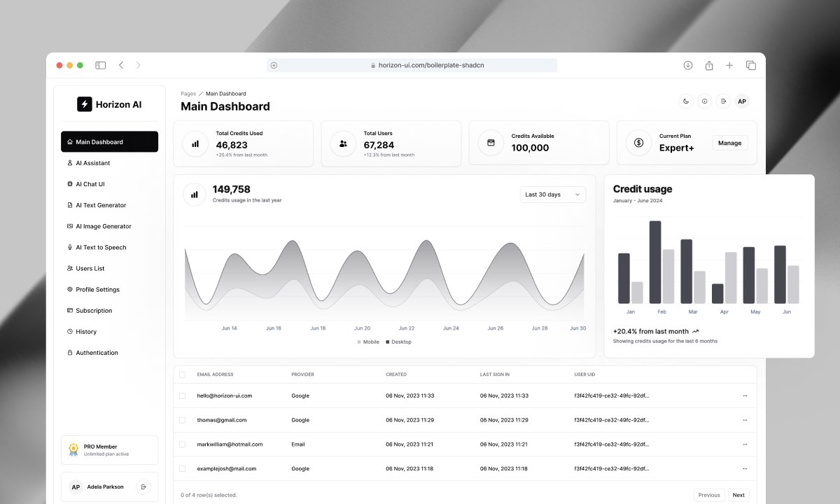Toggle the select-all checkbox in table header
840x504 pixels.
click(183, 374)
